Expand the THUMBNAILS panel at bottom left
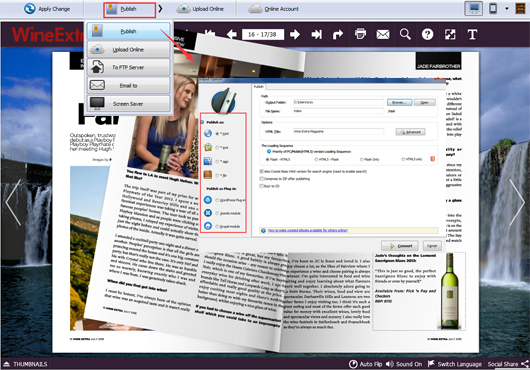The width and height of the screenshot is (530, 370). tap(25, 364)
